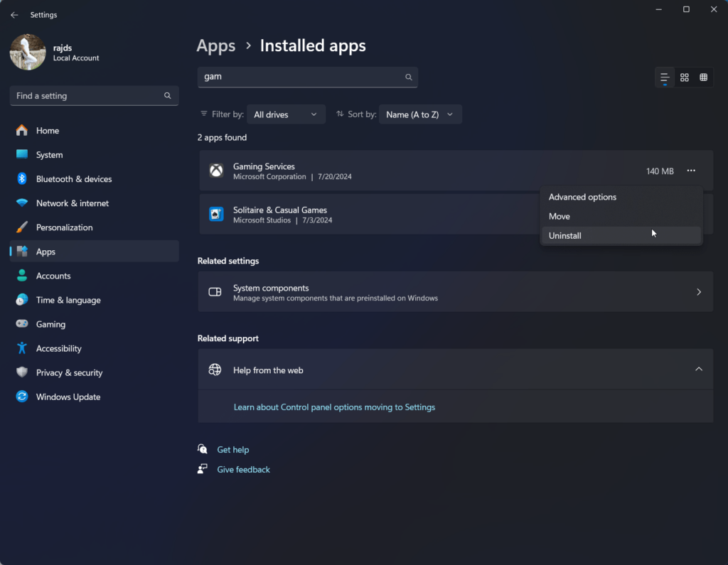Click the app search field containing gam

coord(307,77)
